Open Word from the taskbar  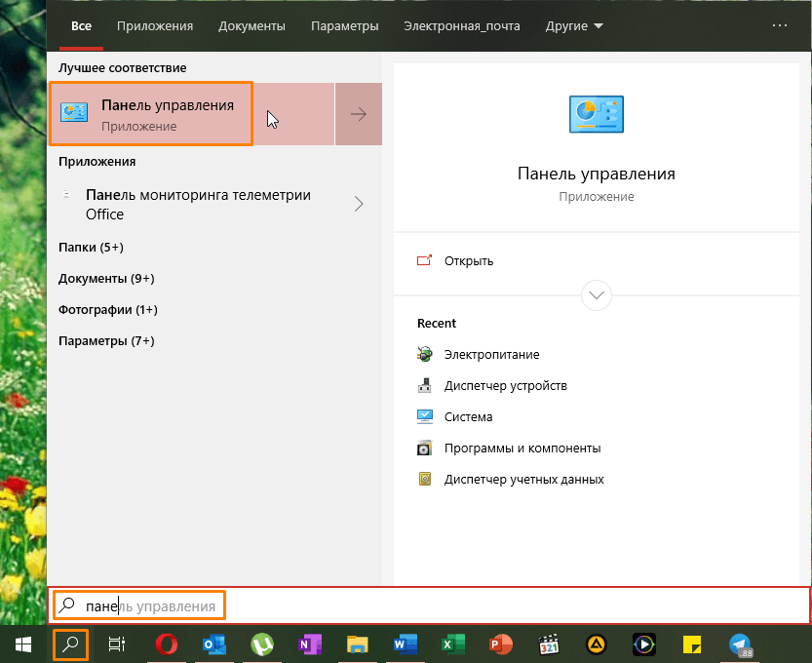click(405, 644)
